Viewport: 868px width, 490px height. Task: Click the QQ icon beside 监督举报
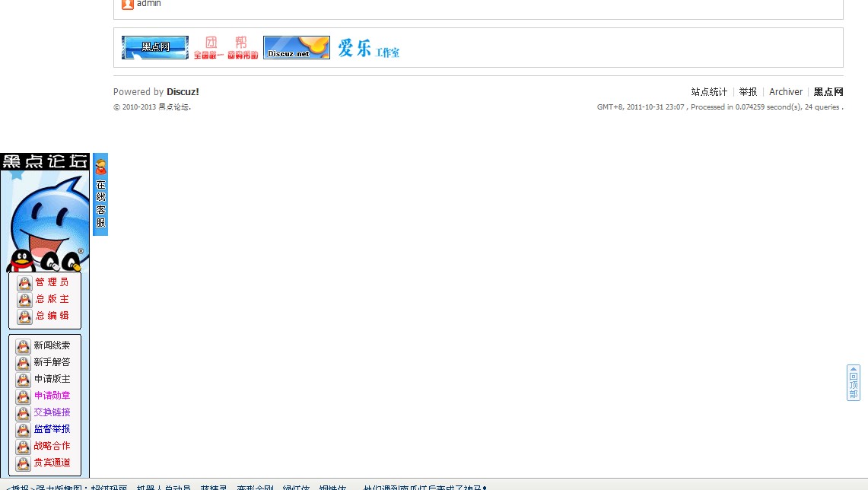pyautogui.click(x=24, y=430)
